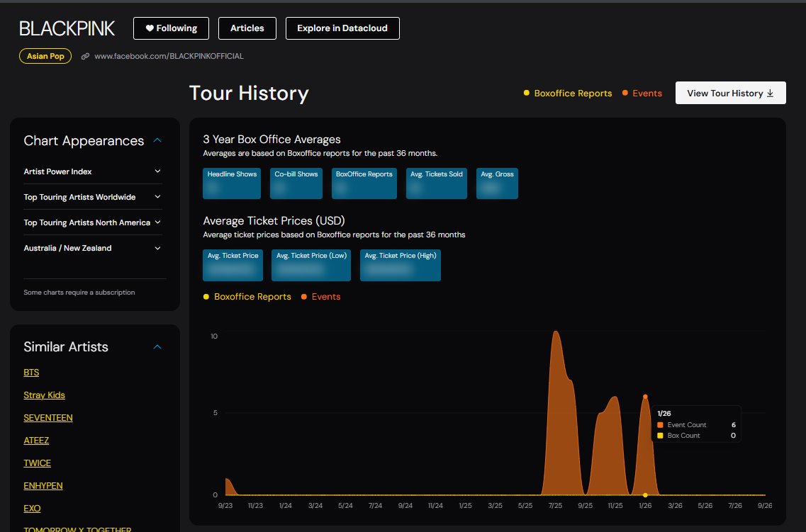
Task: Open the Articles page
Action: 247,28
